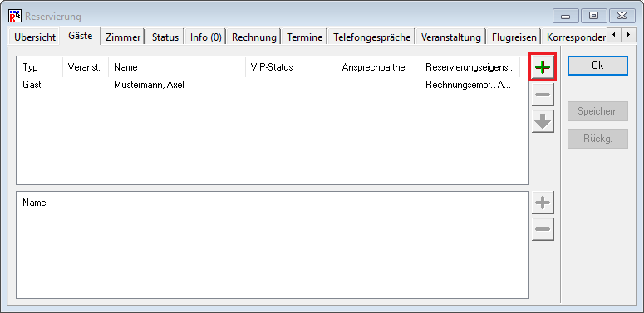
Task: Sort by the Typ column header
Action: pyautogui.click(x=40, y=67)
